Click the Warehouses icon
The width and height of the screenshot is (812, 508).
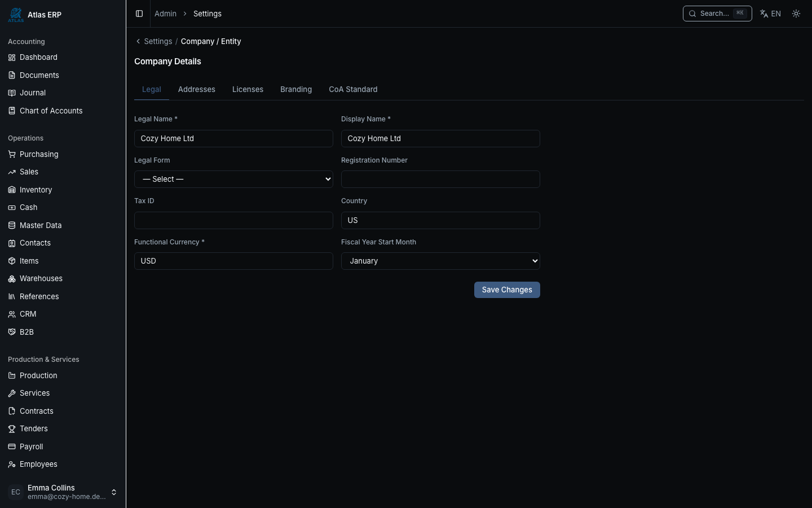coord(12,279)
